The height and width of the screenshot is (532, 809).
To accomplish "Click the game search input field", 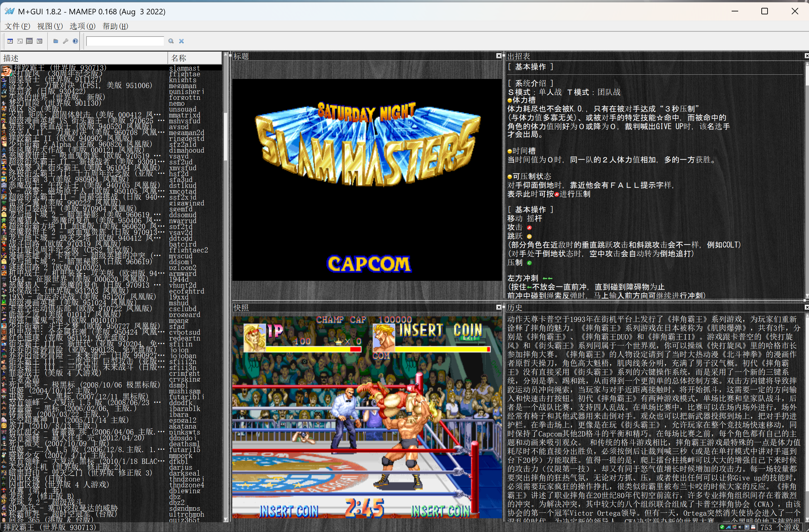I will [x=125, y=41].
